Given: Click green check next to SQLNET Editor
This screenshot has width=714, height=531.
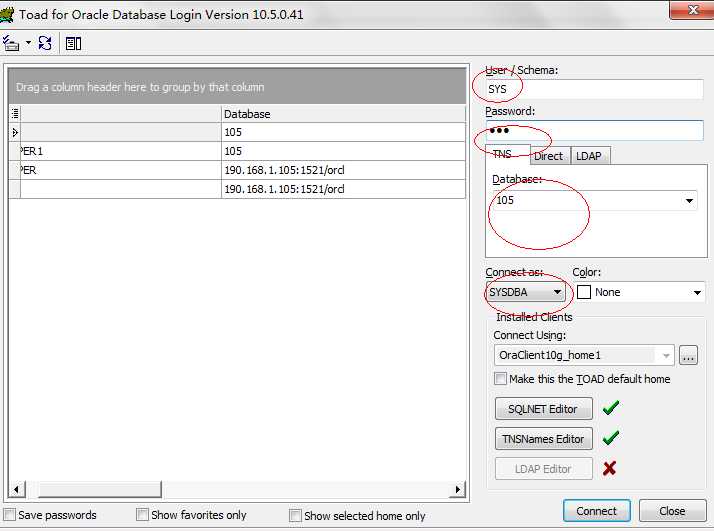Looking at the screenshot, I should [x=611, y=408].
